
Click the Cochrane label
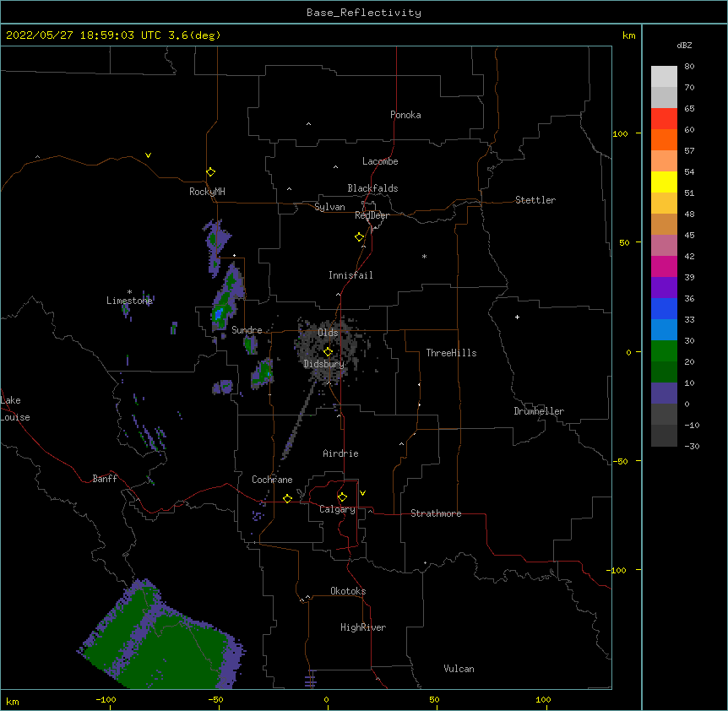click(x=272, y=480)
